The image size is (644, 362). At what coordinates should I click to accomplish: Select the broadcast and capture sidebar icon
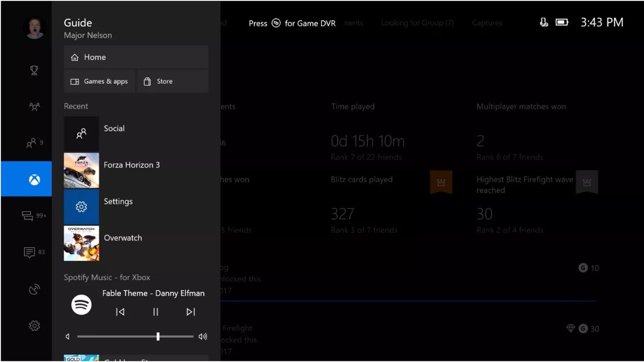34,289
